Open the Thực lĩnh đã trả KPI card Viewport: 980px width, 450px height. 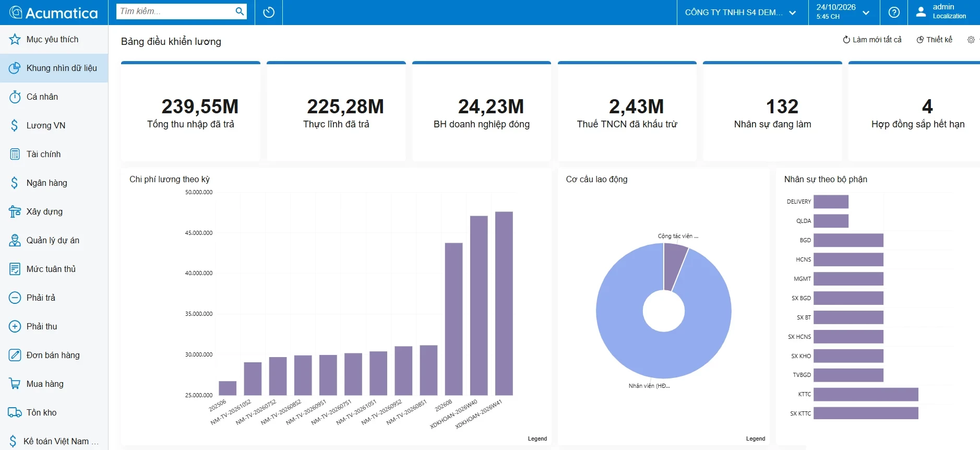tap(336, 111)
